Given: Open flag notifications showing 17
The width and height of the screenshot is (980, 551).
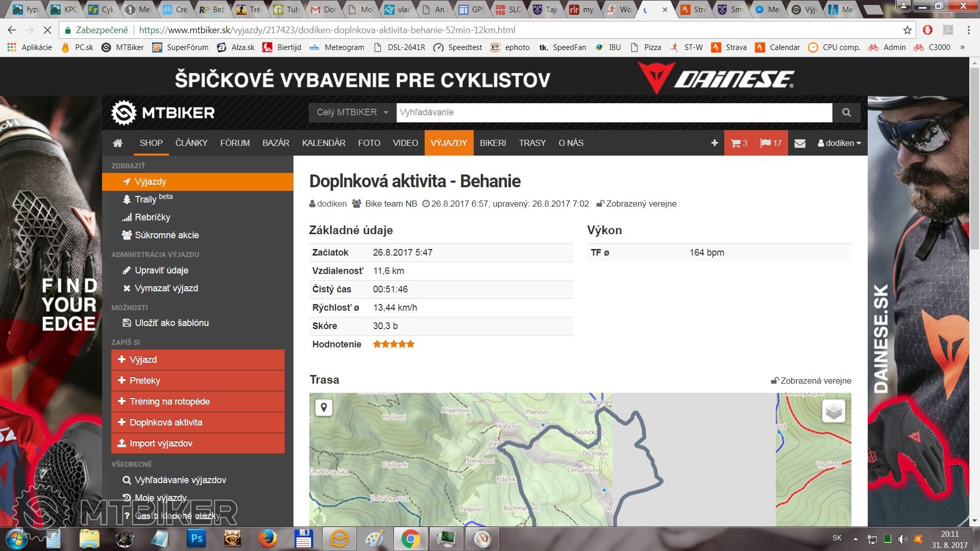Looking at the screenshot, I should click(771, 143).
